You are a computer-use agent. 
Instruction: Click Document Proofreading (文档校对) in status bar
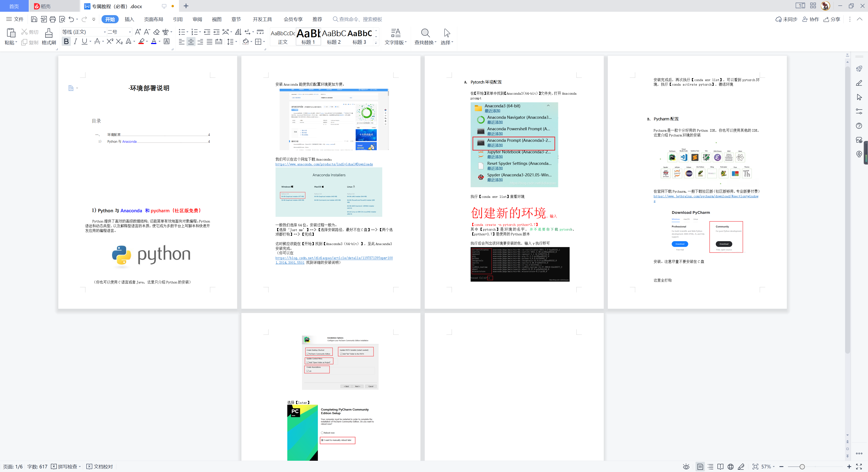point(100,467)
